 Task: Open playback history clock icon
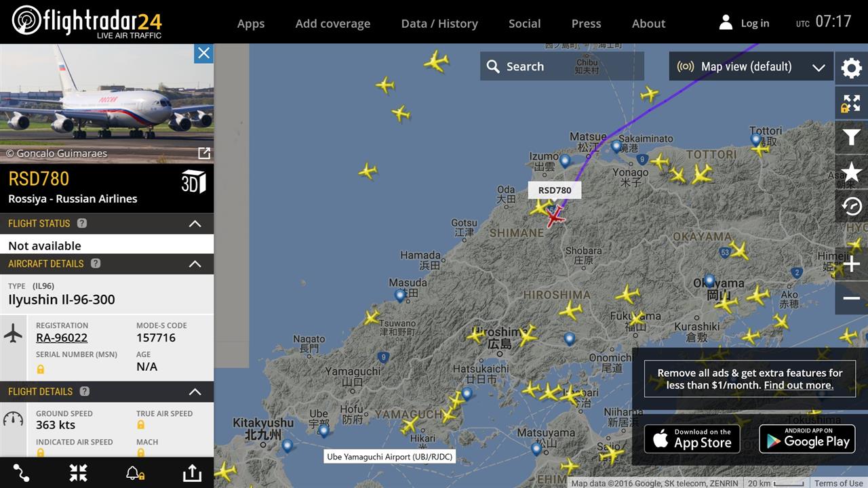point(851,206)
